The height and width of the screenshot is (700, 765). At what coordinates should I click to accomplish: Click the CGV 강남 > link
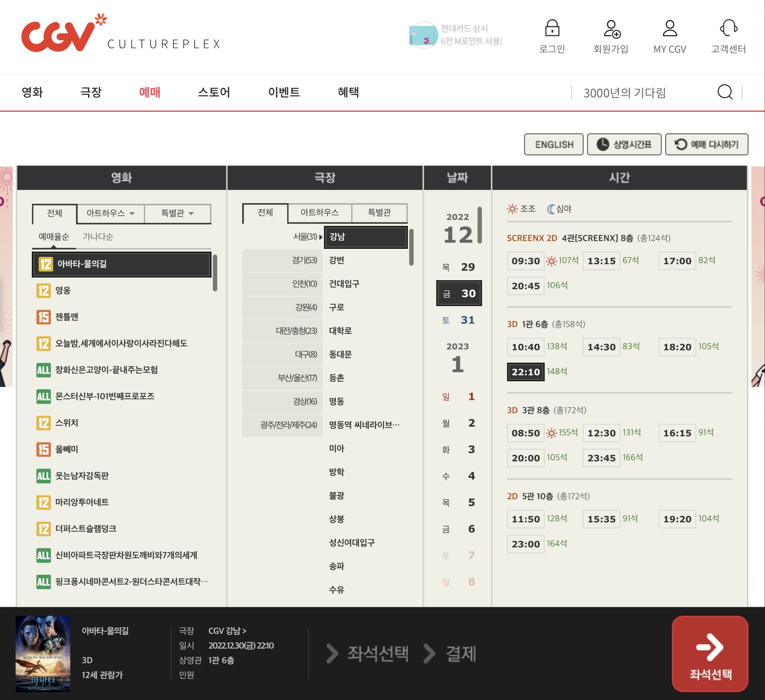coord(227,631)
